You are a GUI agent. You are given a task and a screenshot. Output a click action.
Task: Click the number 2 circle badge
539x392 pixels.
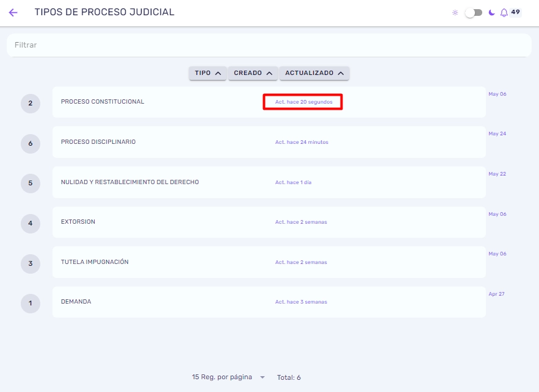pyautogui.click(x=31, y=103)
